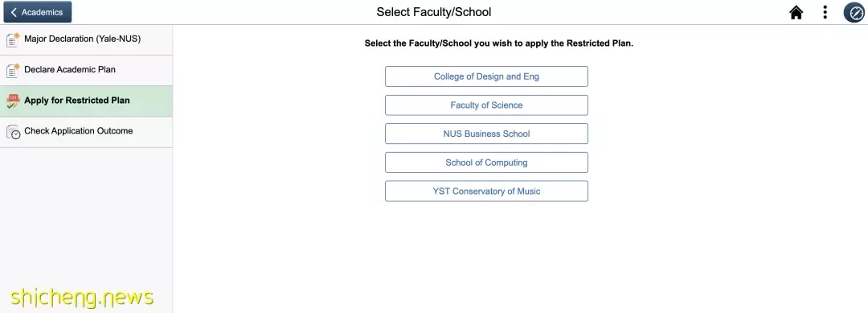Choose College of Design and Eng
The height and width of the screenshot is (313, 868).
486,76
